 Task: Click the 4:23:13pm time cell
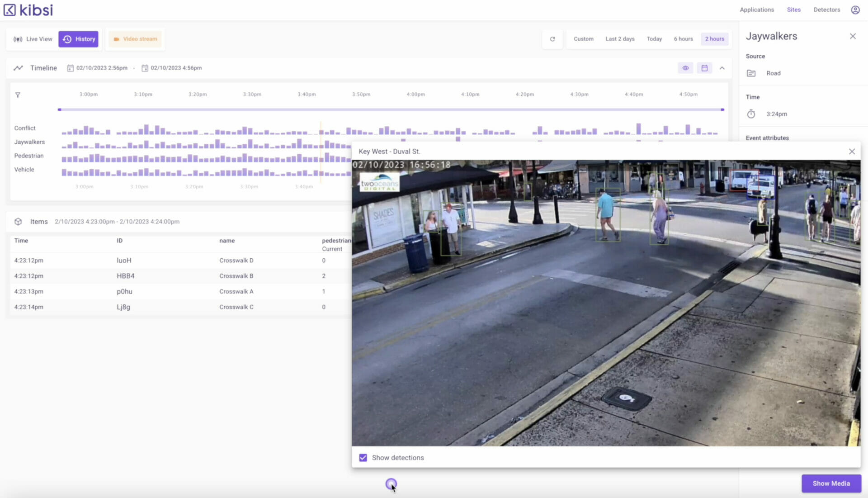click(28, 292)
